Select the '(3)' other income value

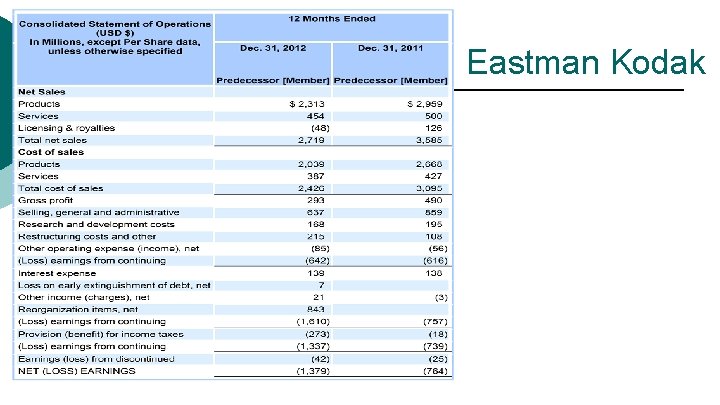(441, 297)
